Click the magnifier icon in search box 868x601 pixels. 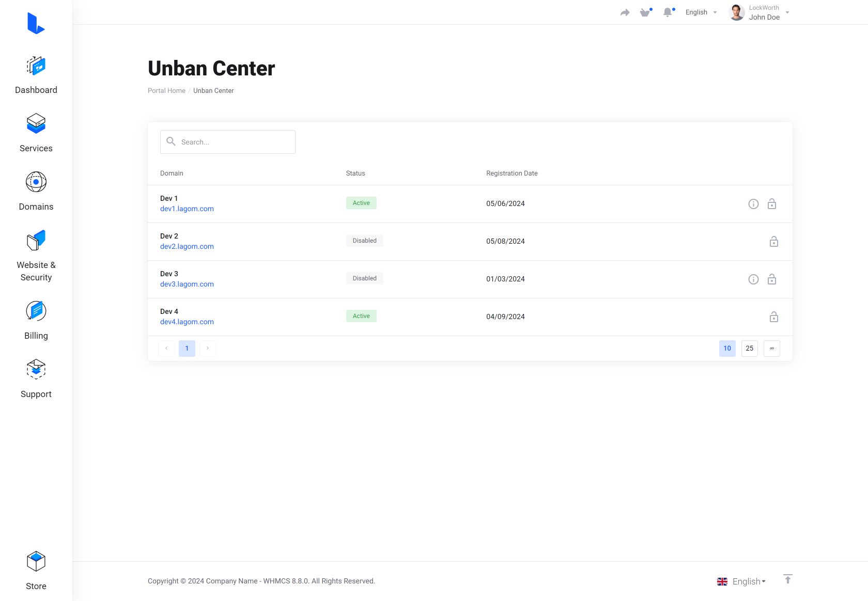(171, 141)
